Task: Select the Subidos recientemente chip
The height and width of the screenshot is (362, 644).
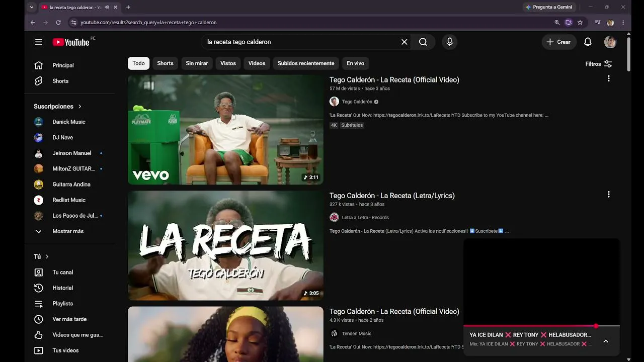Action: (x=306, y=63)
